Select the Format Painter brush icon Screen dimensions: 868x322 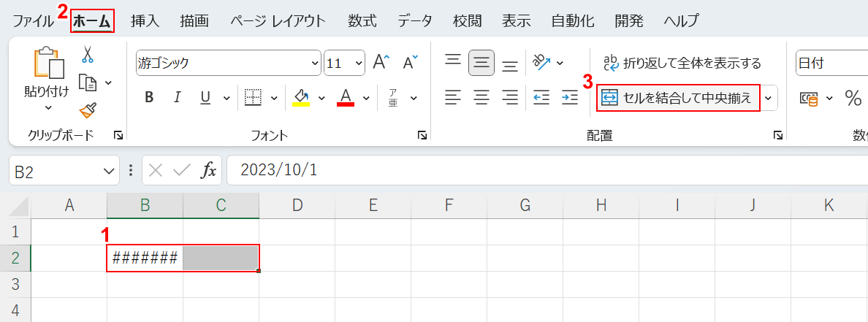pos(88,110)
